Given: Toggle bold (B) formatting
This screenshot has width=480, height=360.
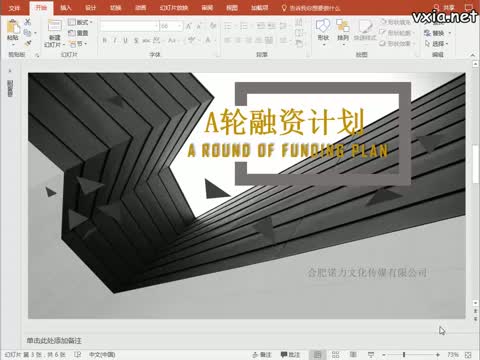Looking at the screenshot, I should [105, 41].
